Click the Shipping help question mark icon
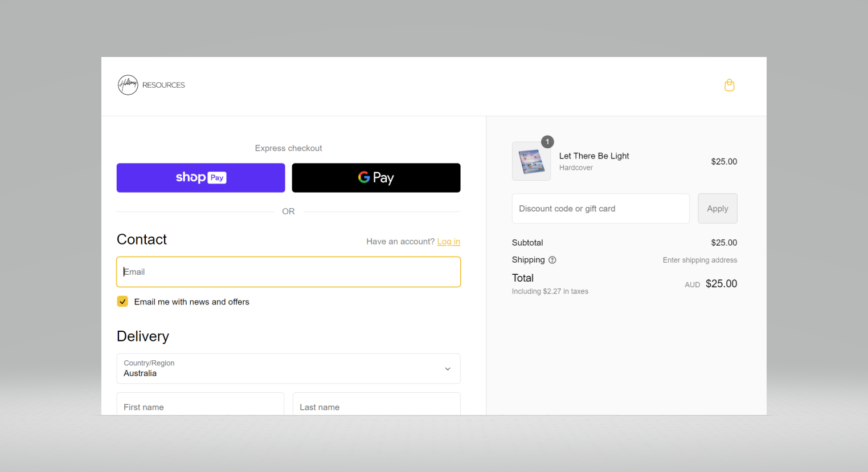The width and height of the screenshot is (868, 472). tap(552, 260)
